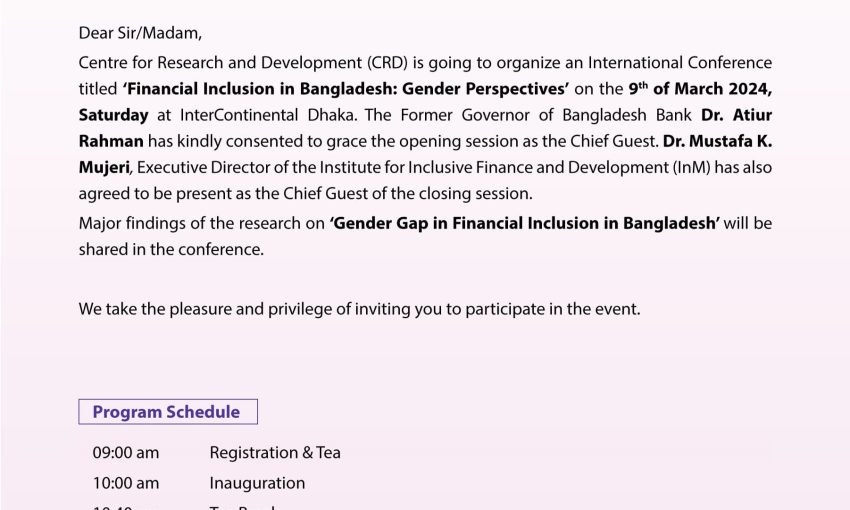Viewport: 850px width, 510px height.
Task: Click the "09:00 am" schedule time
Action: point(126,453)
